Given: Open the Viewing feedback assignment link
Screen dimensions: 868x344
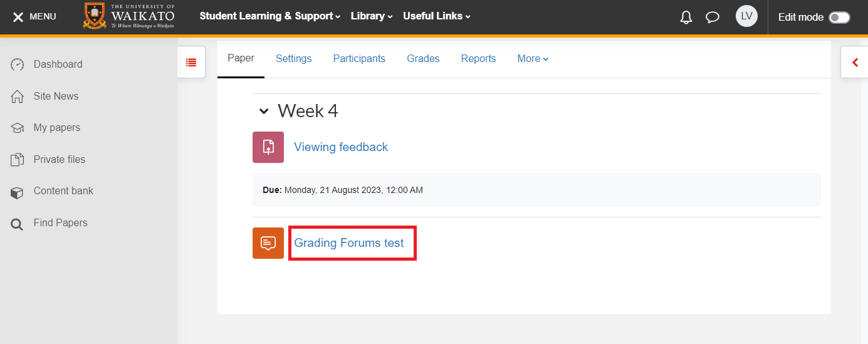Looking at the screenshot, I should pos(341,147).
